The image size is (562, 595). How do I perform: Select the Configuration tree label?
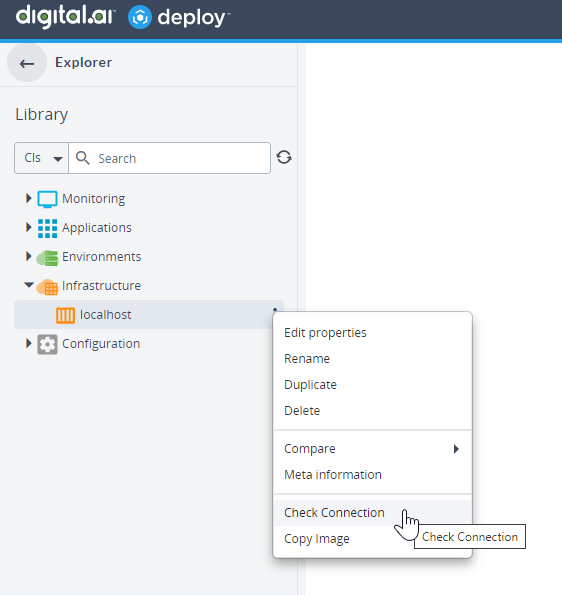[x=101, y=344]
